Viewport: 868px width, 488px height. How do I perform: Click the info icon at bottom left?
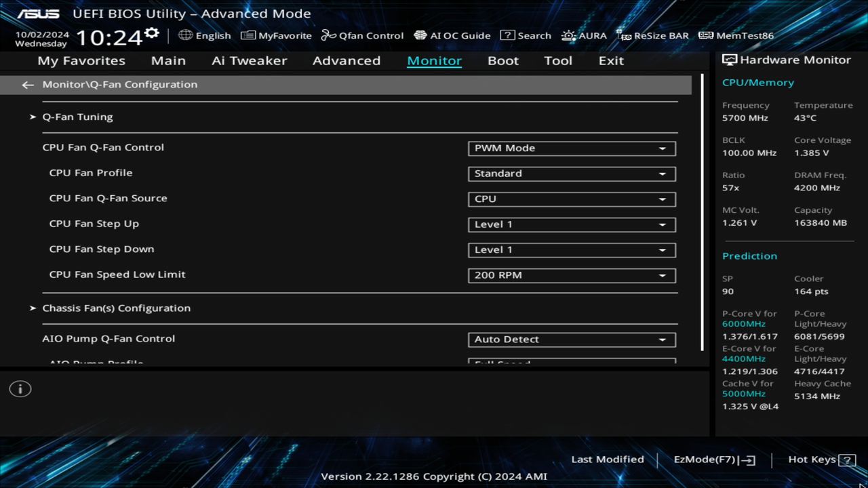tap(20, 389)
